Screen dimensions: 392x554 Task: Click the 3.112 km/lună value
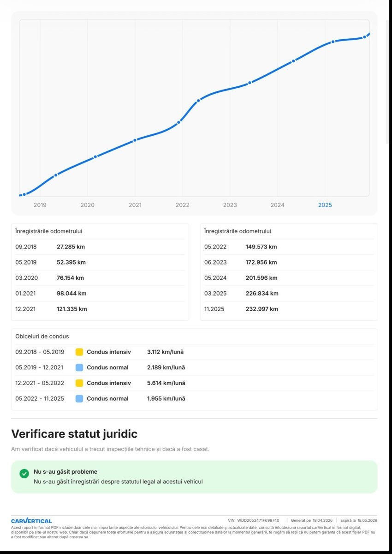coord(165,352)
